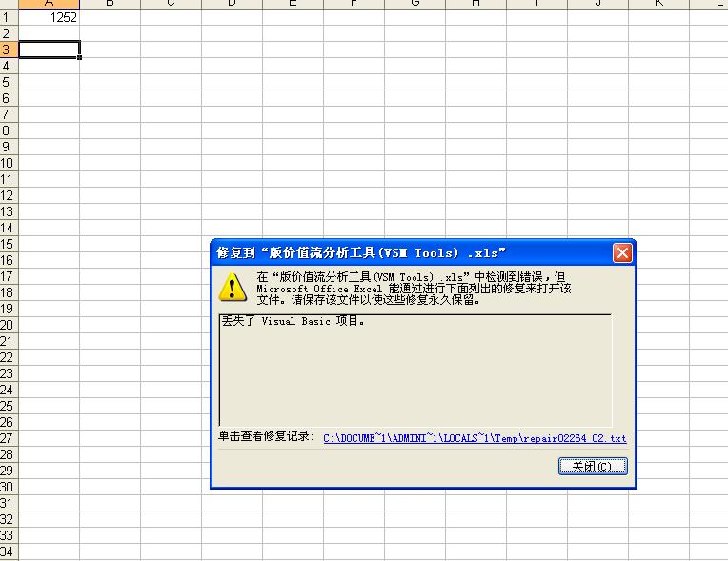Click the 单击查看修复记录 label
This screenshot has width=728, height=561.
pyautogui.click(x=266, y=436)
